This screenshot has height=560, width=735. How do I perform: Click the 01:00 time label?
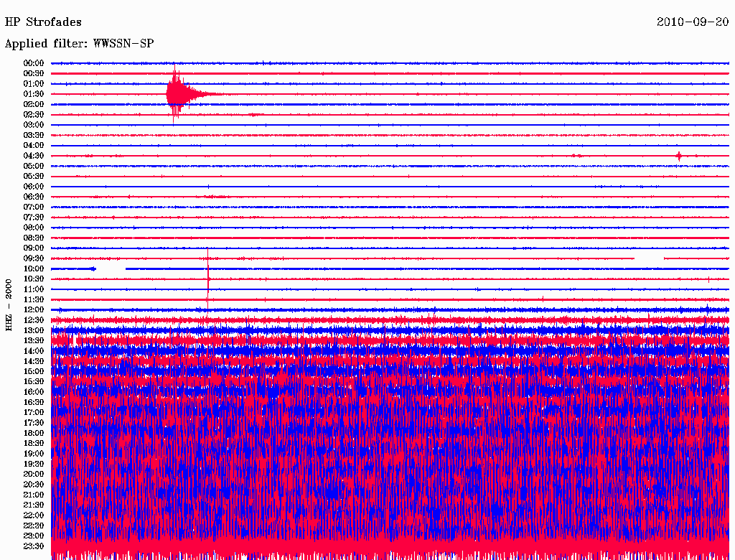34,84
